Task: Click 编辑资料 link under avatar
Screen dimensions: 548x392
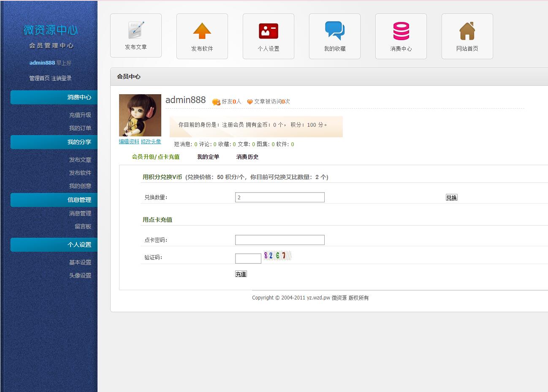Action: coord(129,142)
